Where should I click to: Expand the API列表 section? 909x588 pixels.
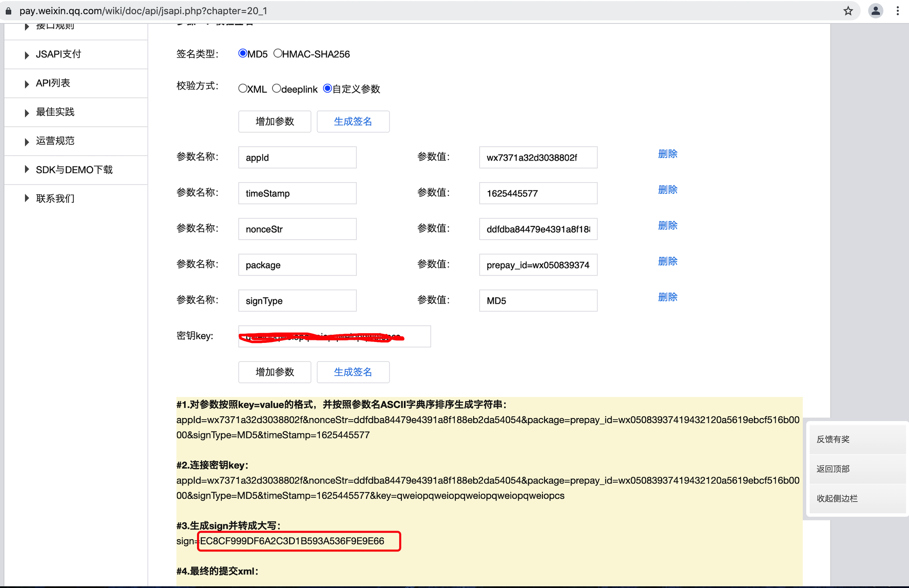(53, 83)
